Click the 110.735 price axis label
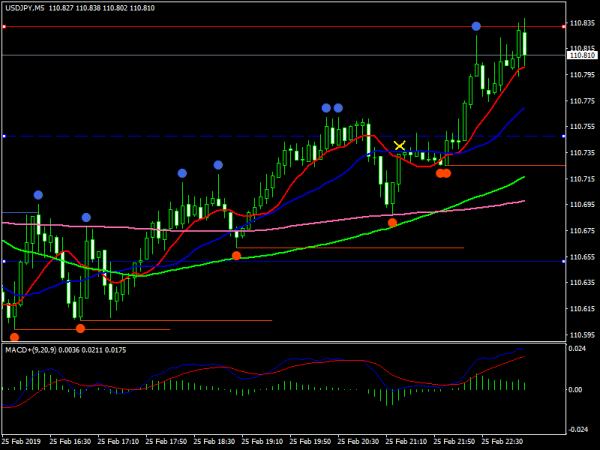The height and width of the screenshot is (450, 600). coord(582,153)
